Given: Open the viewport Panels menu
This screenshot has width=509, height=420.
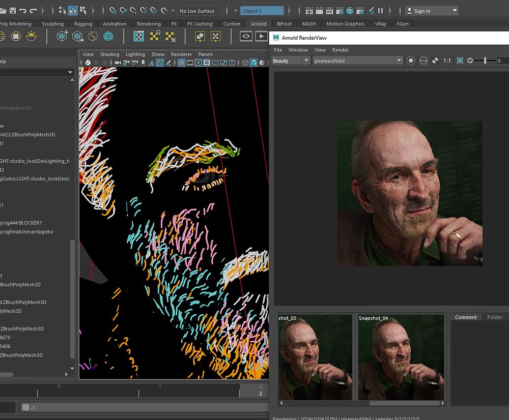Looking at the screenshot, I should 206,54.
